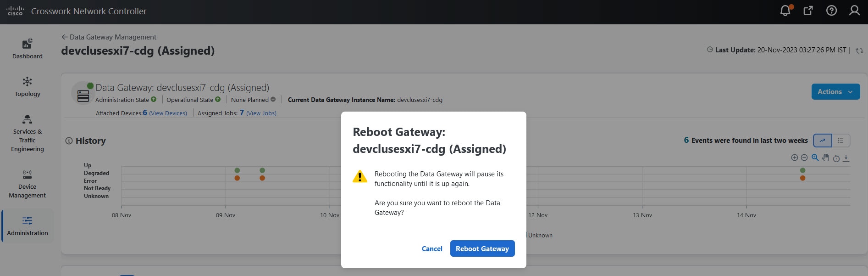Open Services & Traffic Engineering section
This screenshot has height=276, width=868.
click(x=28, y=133)
